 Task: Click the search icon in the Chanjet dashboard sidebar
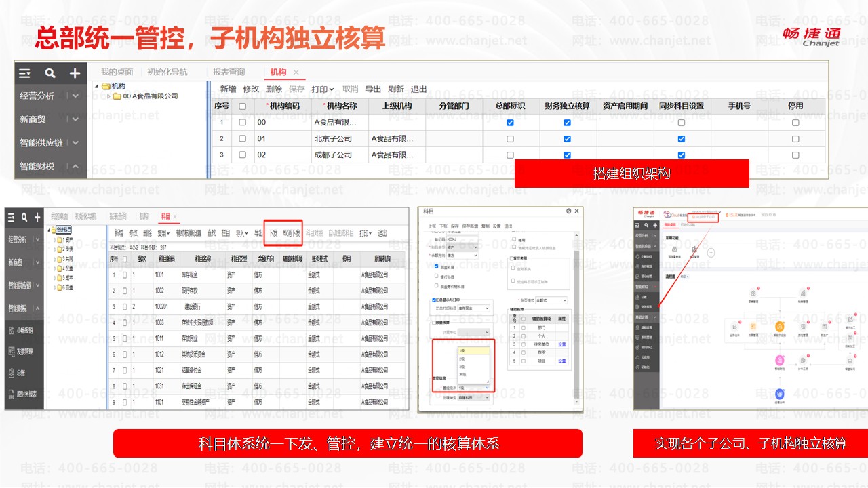[x=646, y=224]
